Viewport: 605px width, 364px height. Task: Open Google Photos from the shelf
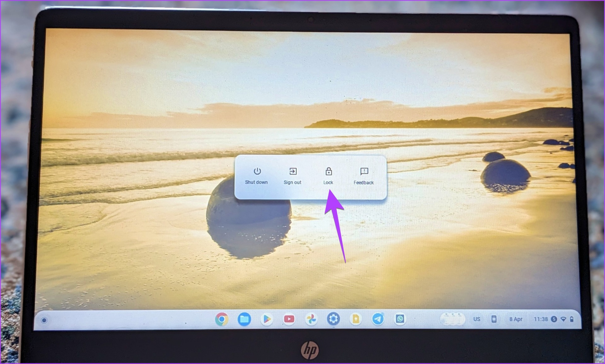(x=311, y=319)
